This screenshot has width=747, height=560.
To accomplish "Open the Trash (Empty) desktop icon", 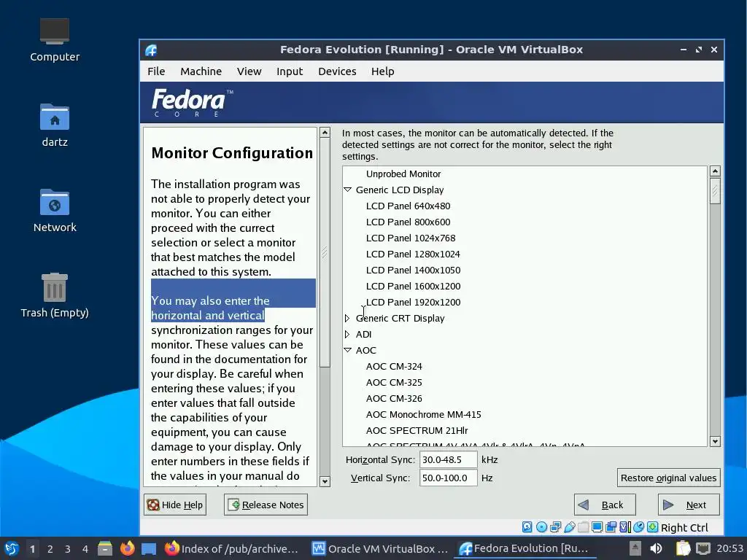I will (54, 295).
